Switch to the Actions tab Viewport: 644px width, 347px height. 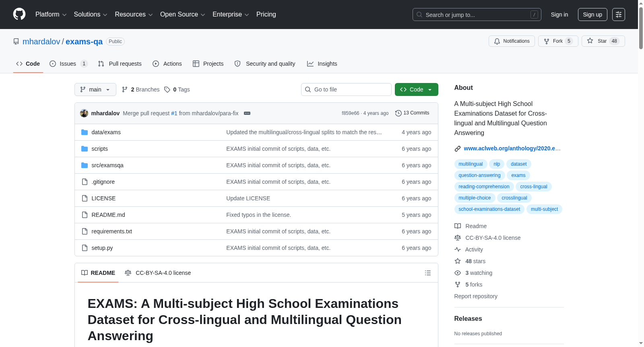(167, 64)
